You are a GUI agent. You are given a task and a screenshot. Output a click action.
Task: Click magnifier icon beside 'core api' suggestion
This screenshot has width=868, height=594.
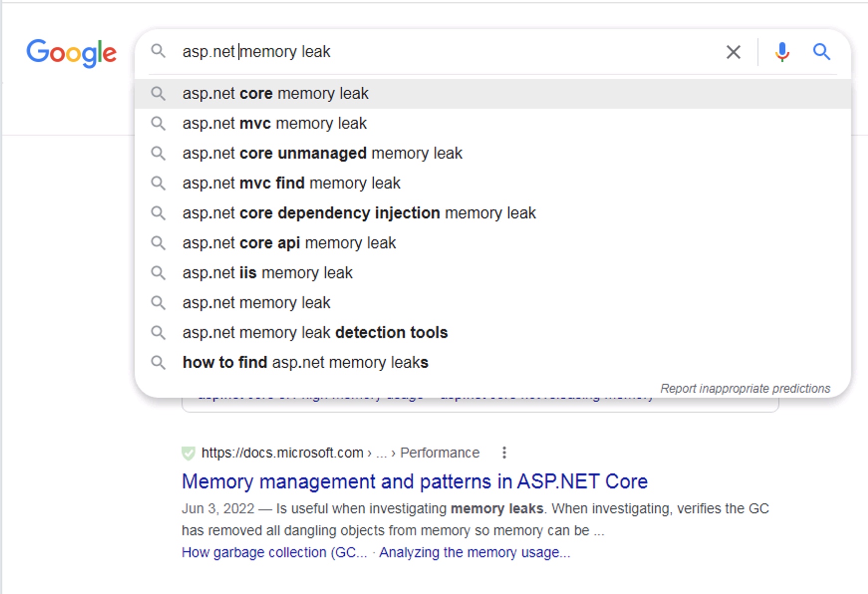point(158,243)
